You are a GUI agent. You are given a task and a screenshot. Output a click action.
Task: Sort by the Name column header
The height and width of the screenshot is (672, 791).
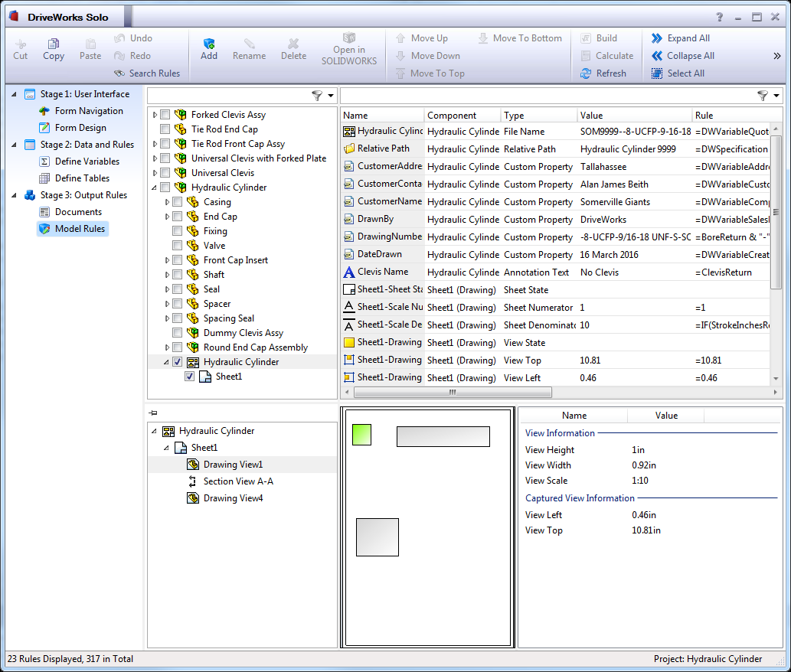[x=382, y=116]
